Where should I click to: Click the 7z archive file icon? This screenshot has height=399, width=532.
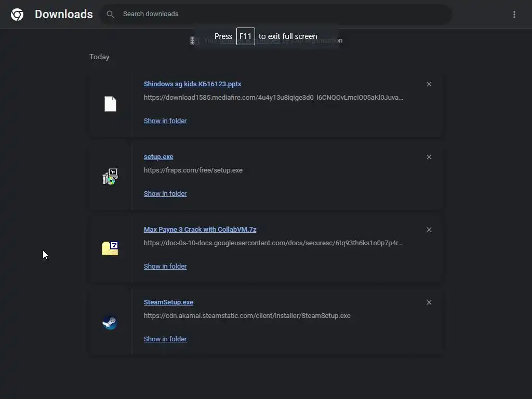pos(110,248)
